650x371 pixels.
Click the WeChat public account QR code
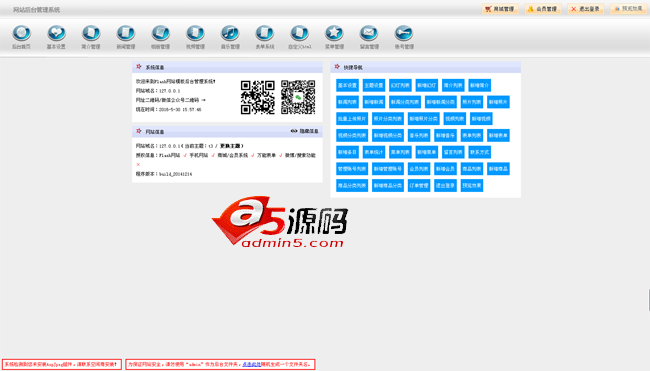[298, 97]
